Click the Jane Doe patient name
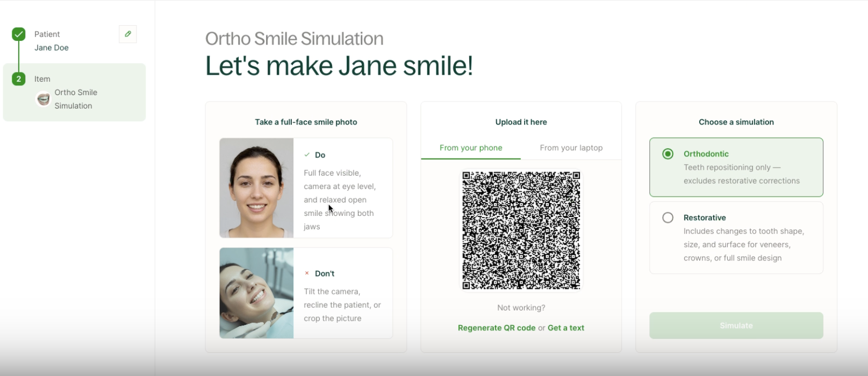The image size is (868, 376). 52,48
